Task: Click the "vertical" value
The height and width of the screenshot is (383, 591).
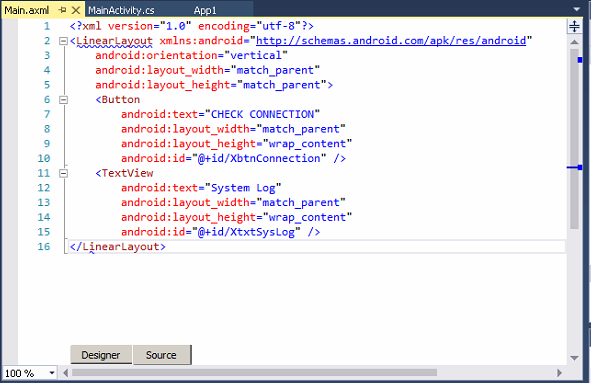Action: [256, 55]
